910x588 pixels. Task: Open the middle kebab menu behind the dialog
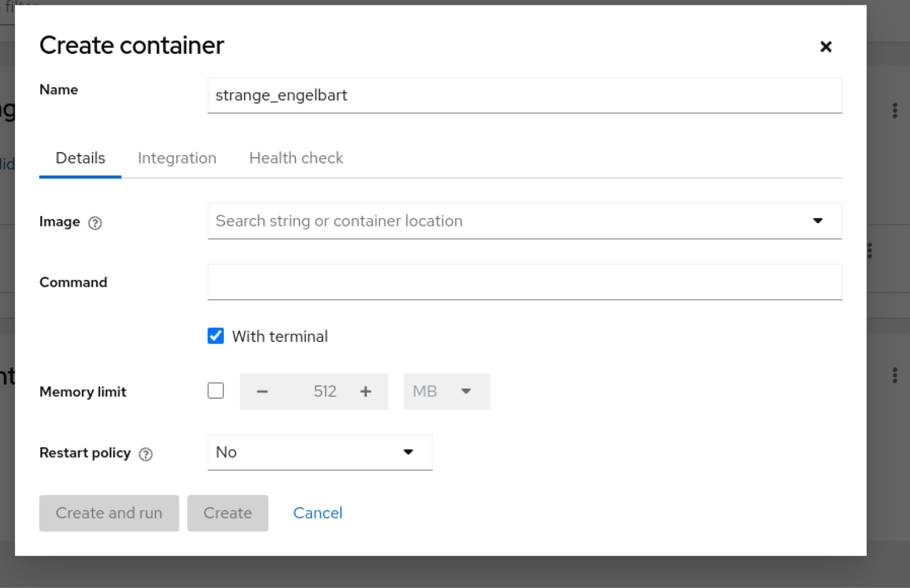(x=870, y=251)
